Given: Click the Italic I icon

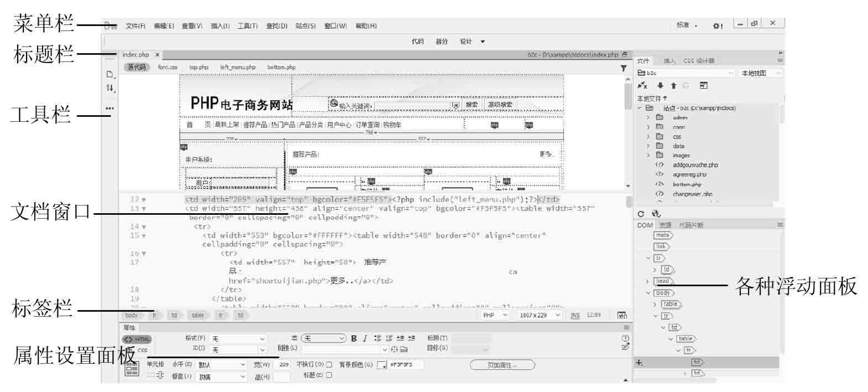Looking at the screenshot, I should point(365,338).
